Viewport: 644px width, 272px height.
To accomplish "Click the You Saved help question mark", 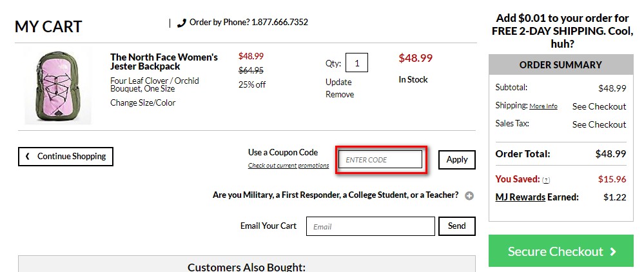I will [546, 180].
